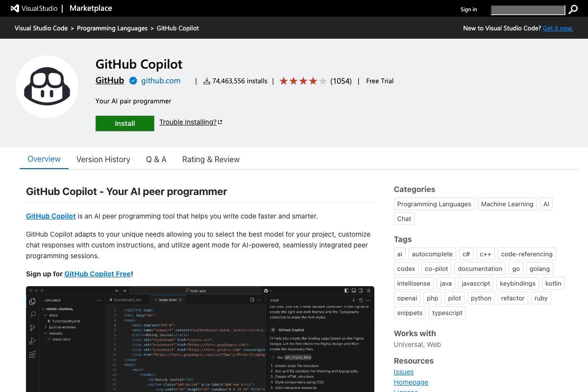Click the 'keybindings' tag
This screenshot has height=392, width=588.
coord(517,283)
